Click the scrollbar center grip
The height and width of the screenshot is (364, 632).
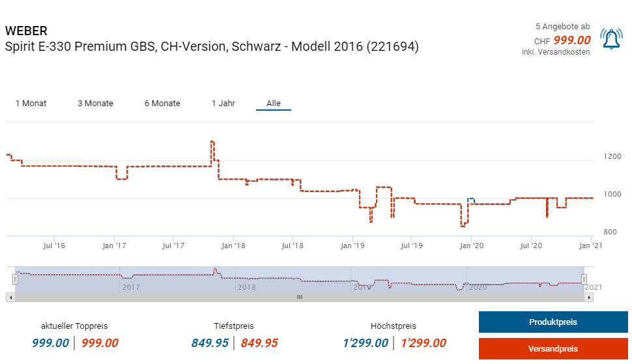tap(300, 297)
